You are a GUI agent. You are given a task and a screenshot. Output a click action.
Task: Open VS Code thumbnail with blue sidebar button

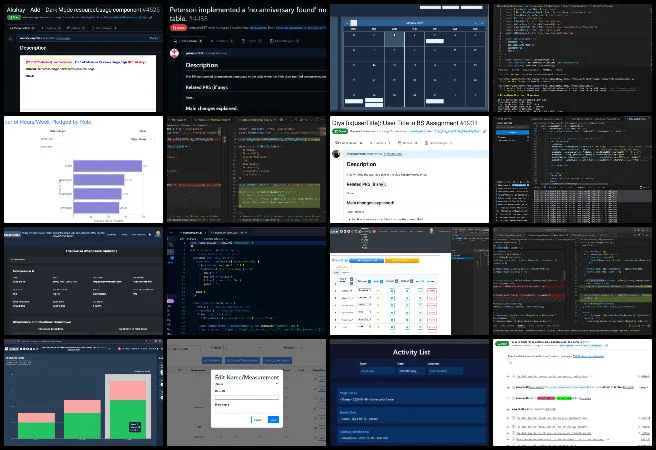tap(572, 169)
